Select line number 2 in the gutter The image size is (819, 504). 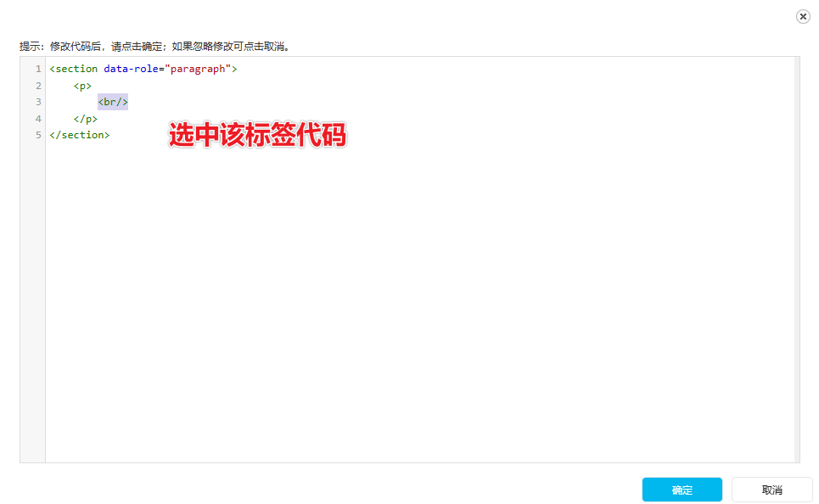point(38,86)
